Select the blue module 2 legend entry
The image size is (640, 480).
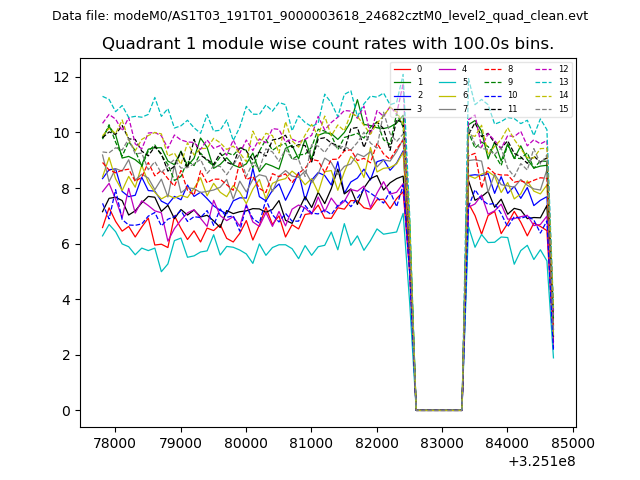(x=409, y=95)
